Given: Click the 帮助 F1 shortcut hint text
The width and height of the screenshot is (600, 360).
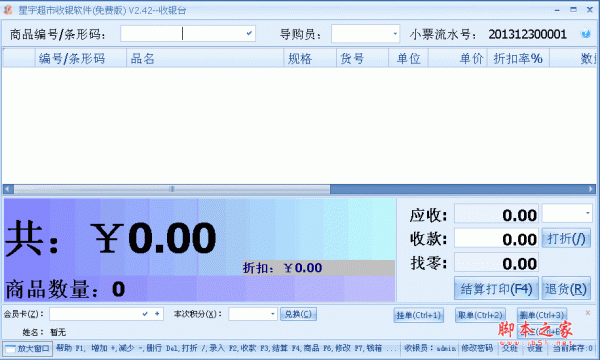Looking at the screenshot, I should [x=70, y=348].
